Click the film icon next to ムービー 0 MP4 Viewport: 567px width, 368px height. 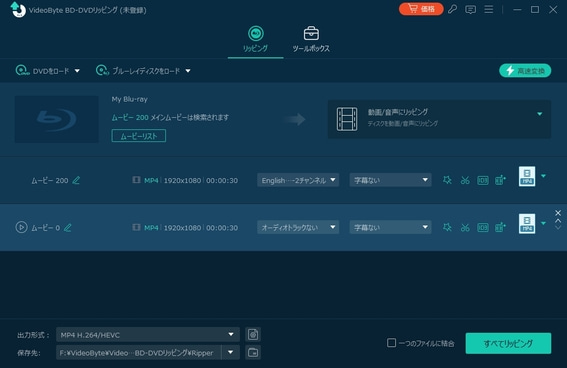pyautogui.click(x=136, y=227)
